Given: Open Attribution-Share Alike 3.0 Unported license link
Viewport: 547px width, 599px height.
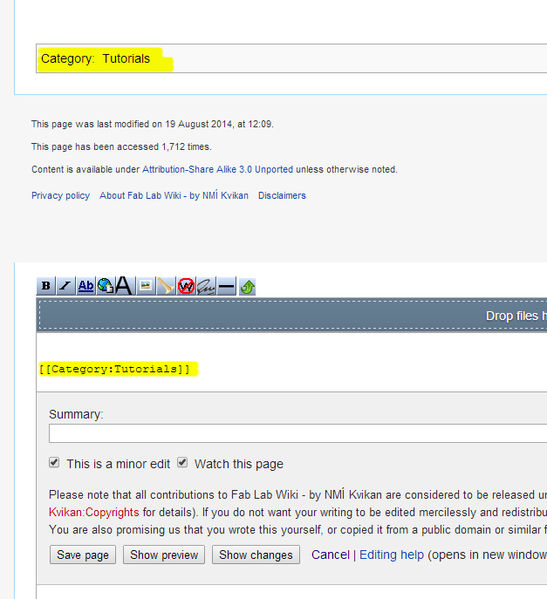Looking at the screenshot, I should click(x=218, y=169).
